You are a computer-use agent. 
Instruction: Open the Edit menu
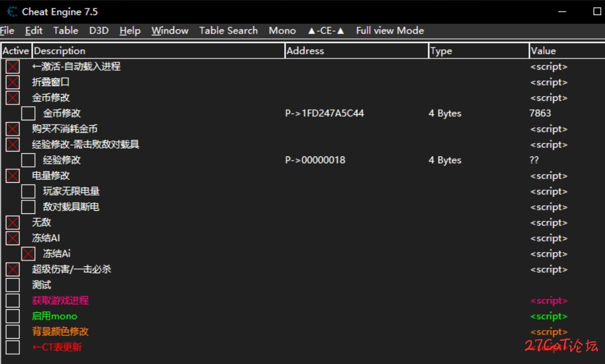click(33, 31)
